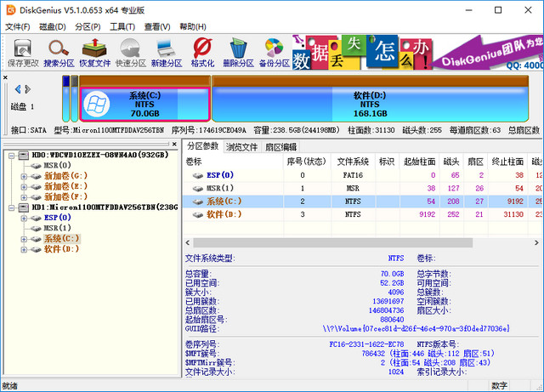This screenshot has height=392, width=544.
Task: Click the table scrollbar right arrow
Action: pos(536,242)
